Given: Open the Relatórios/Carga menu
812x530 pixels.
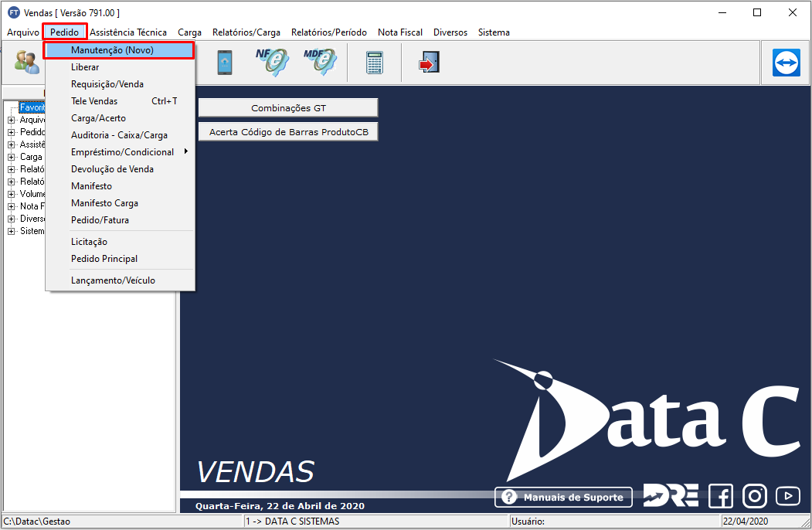Looking at the screenshot, I should tap(246, 32).
